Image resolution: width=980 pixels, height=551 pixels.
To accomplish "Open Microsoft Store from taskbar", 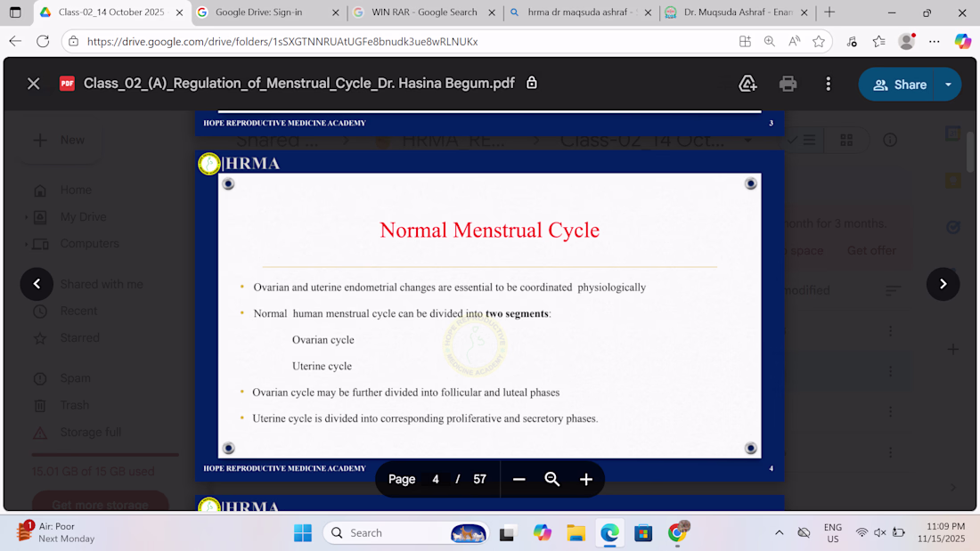I will pos(643,533).
